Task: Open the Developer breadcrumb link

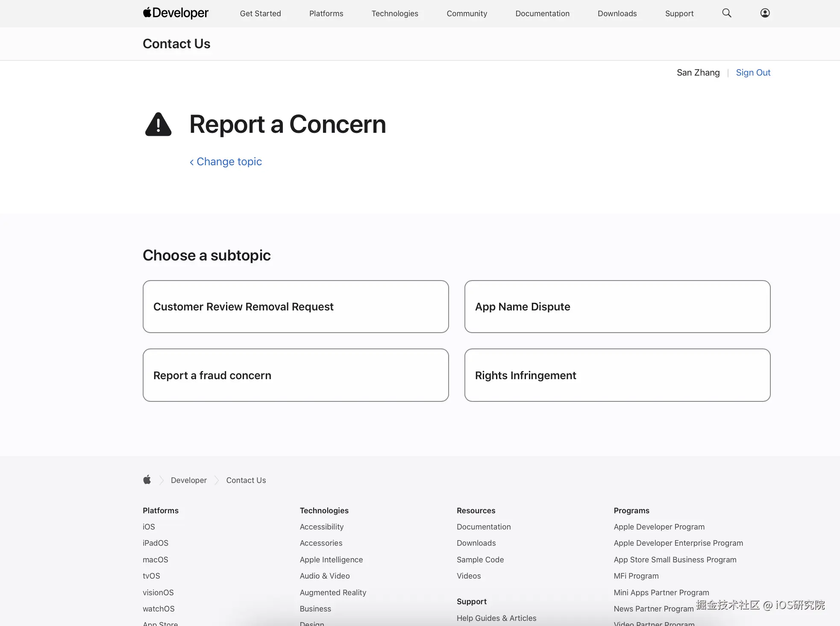Action: tap(188, 480)
